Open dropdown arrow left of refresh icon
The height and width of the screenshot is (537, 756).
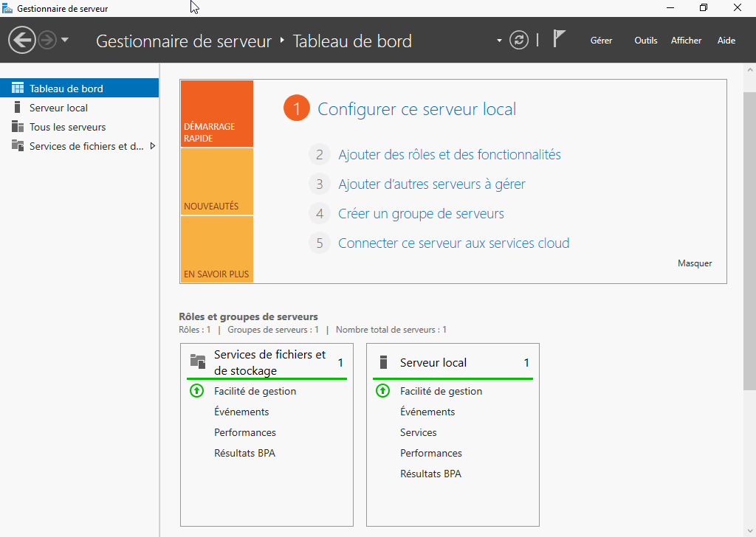tap(500, 40)
